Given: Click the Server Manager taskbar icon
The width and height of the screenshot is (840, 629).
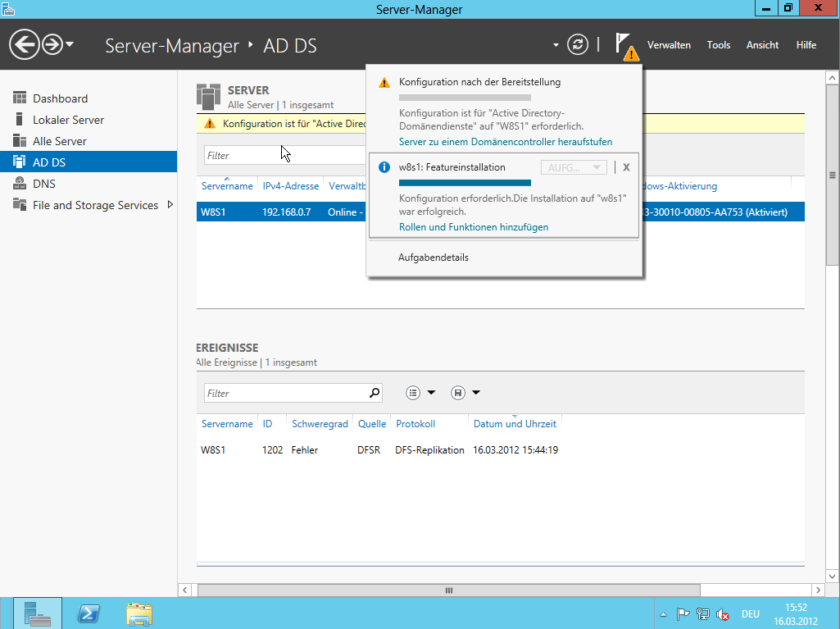Looking at the screenshot, I should pos(37,613).
